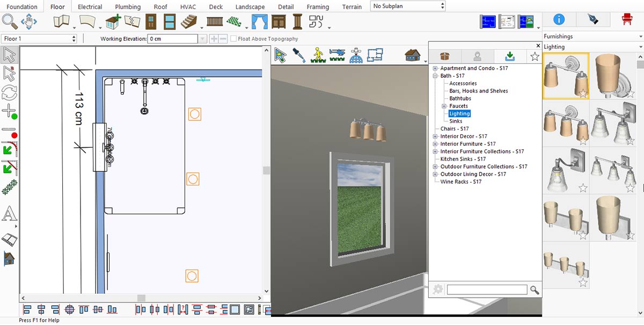644x325 pixels.
Task: Switch to the Electrical tab
Action: pyautogui.click(x=90, y=7)
